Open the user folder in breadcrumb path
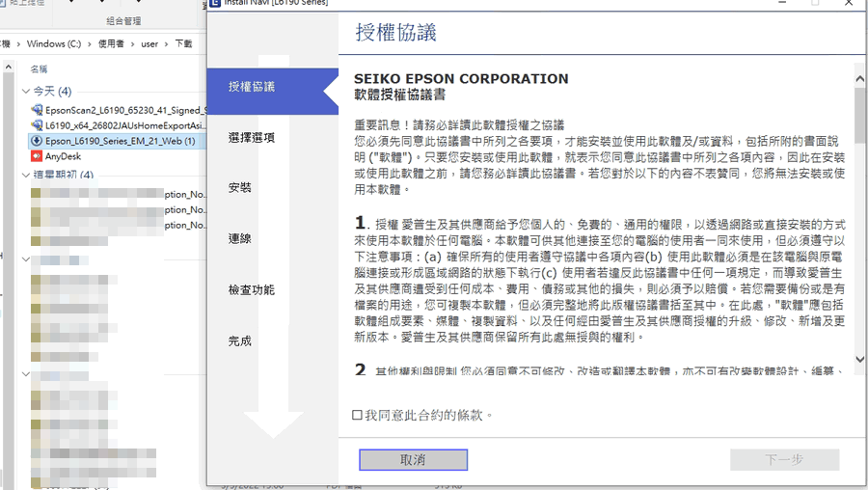 149,43
